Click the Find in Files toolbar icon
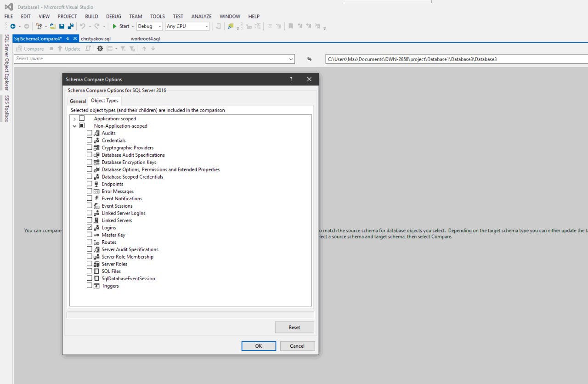The height and width of the screenshot is (384, 588). tap(231, 26)
